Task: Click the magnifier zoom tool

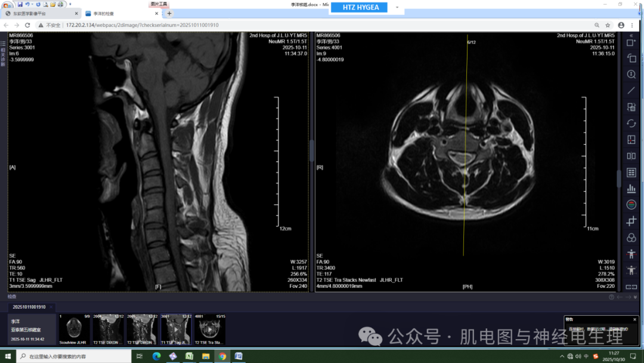Action: [x=631, y=75]
